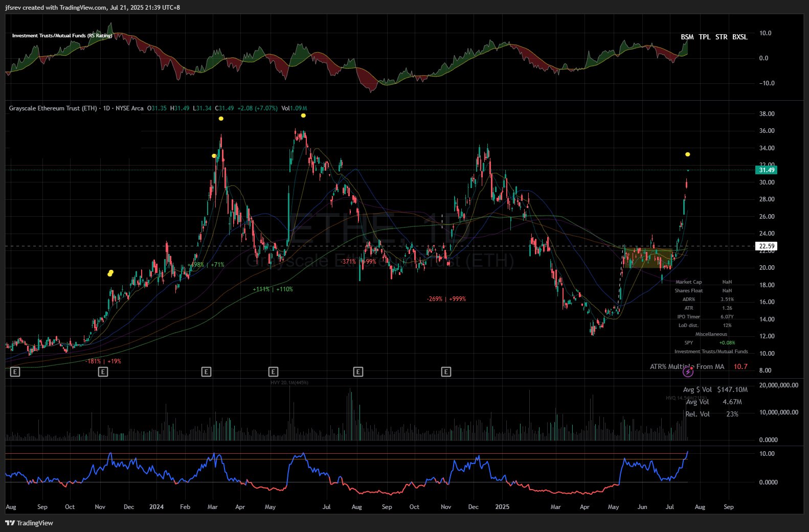Click the 22.59 price line label
This screenshot has height=532, width=809.
click(766, 246)
